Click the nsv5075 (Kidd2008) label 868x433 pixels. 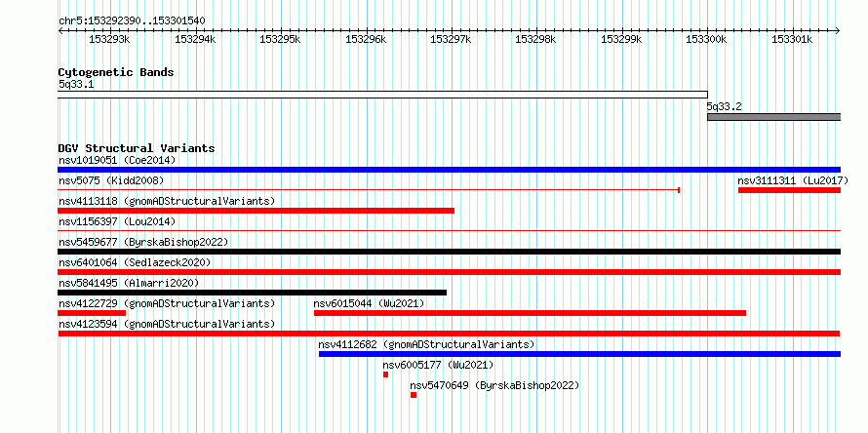tap(111, 180)
